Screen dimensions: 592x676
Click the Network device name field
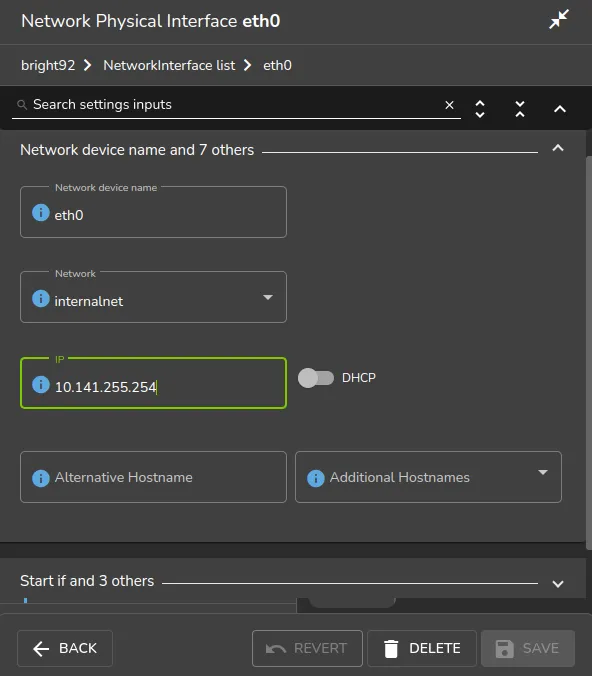click(x=153, y=212)
